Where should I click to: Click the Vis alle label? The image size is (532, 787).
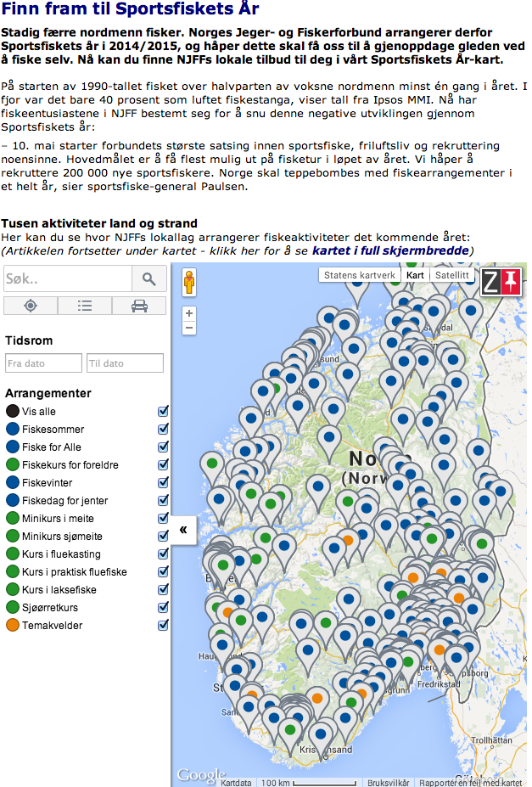coord(39,412)
